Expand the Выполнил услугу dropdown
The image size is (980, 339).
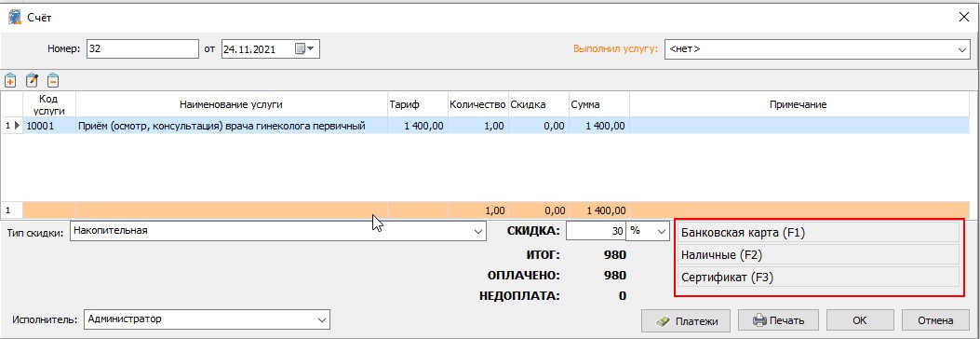tap(962, 49)
